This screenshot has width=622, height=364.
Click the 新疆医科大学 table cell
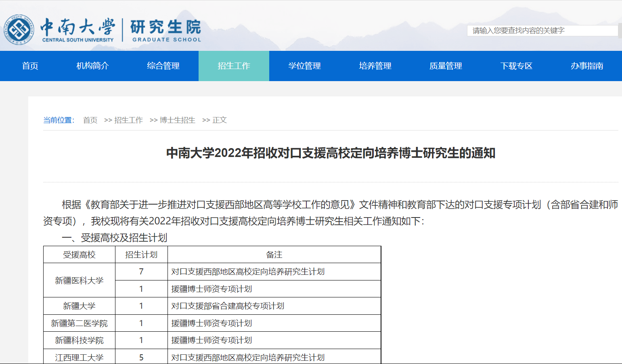point(79,280)
